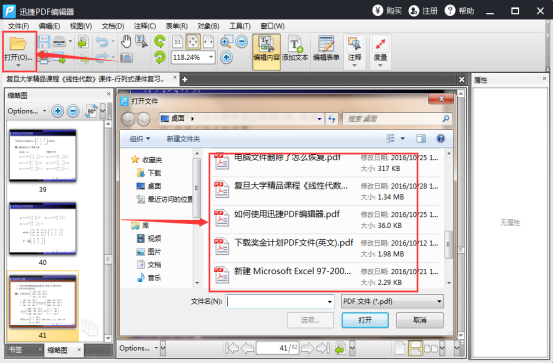
Task: Switch to 书签 bookmarks tab
Action: 15,350
